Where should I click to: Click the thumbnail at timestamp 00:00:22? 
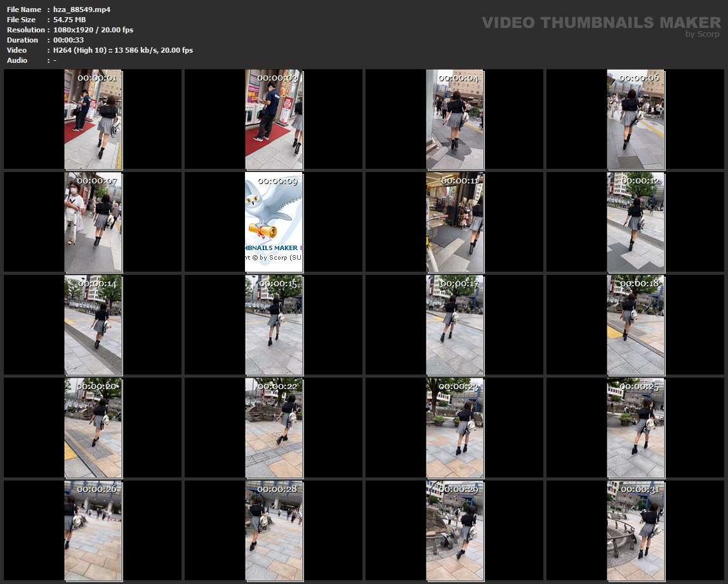click(x=274, y=428)
